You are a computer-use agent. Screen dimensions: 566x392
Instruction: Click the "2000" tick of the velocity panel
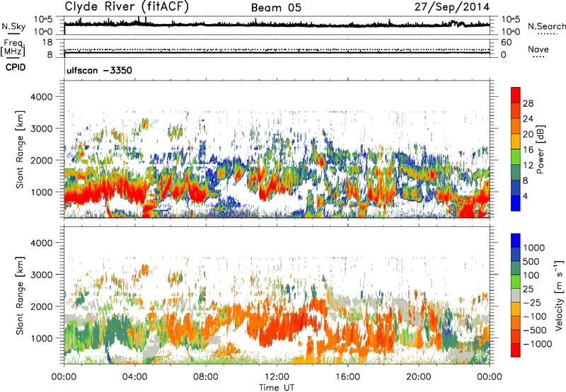(x=41, y=306)
